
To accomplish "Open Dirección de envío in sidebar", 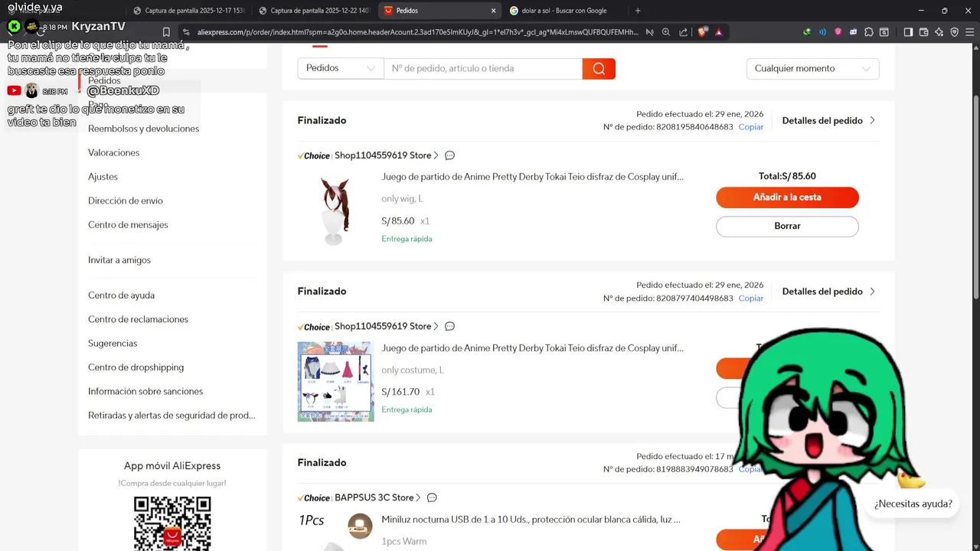I will [x=126, y=201].
